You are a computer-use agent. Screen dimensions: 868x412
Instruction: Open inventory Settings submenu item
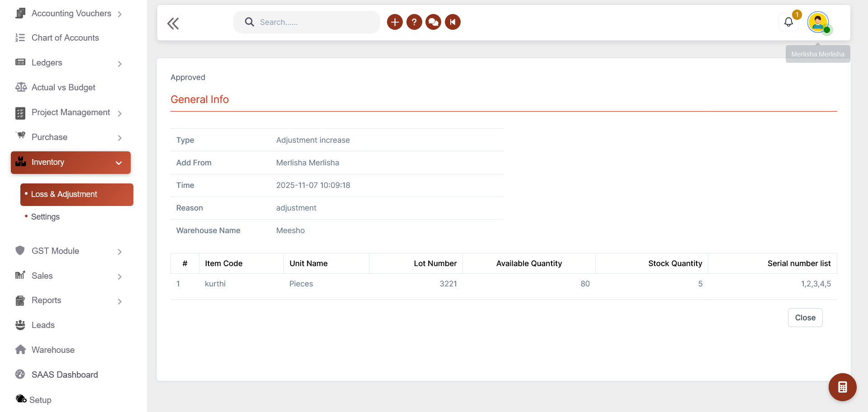pos(45,217)
